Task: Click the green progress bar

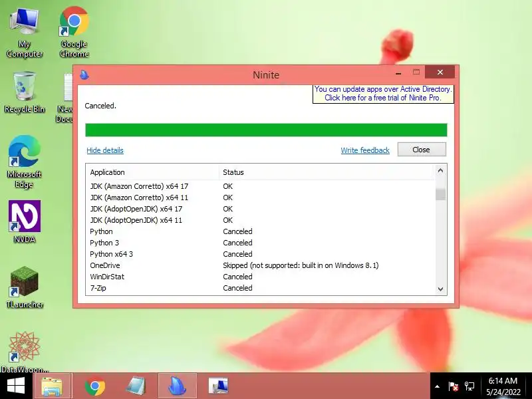Action: pos(266,130)
